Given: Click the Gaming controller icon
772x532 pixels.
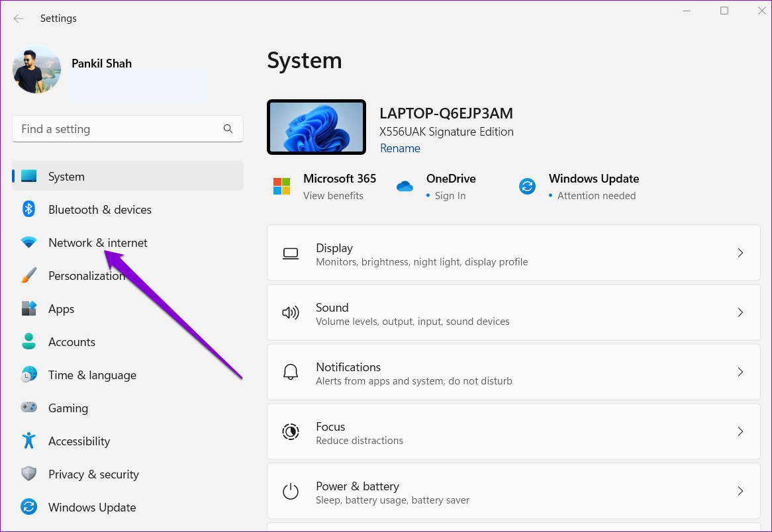Looking at the screenshot, I should 28,408.
